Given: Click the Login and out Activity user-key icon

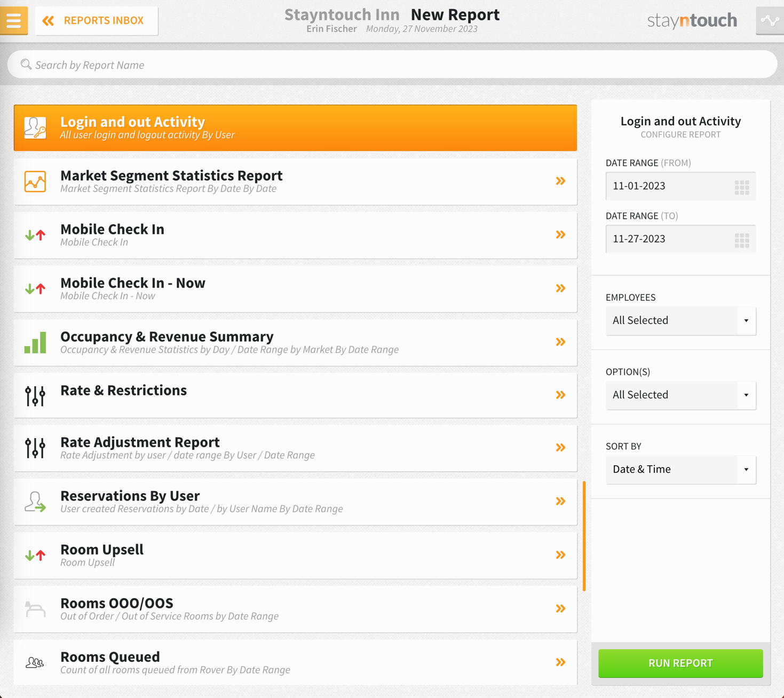Looking at the screenshot, I should [x=35, y=128].
